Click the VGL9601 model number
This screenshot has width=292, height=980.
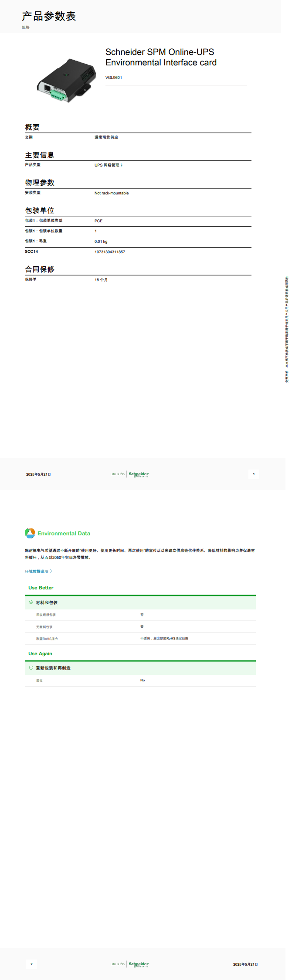[114, 78]
